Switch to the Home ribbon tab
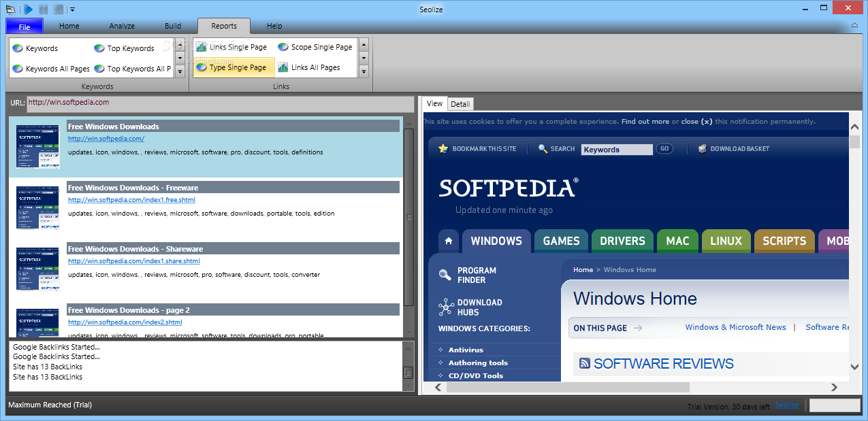The image size is (868, 421). click(x=69, y=26)
